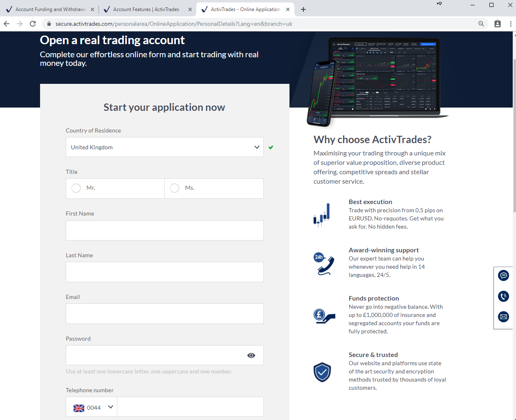
Task: Click the password hint text below field
Action: (x=149, y=371)
